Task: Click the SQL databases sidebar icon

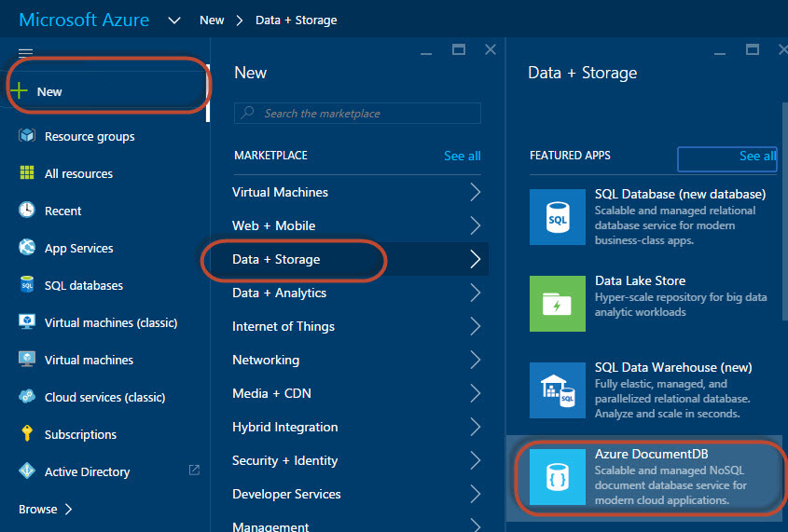Action: tap(27, 285)
